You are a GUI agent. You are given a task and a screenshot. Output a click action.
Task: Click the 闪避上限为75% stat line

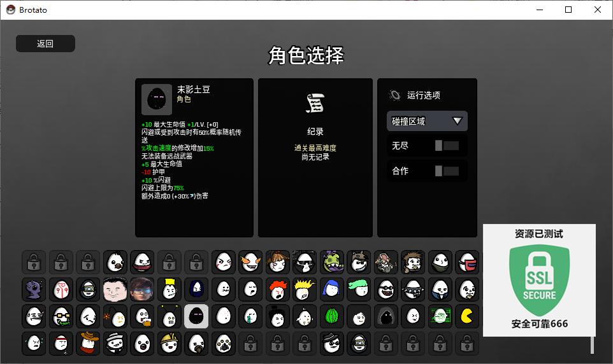pyautogui.click(x=162, y=188)
